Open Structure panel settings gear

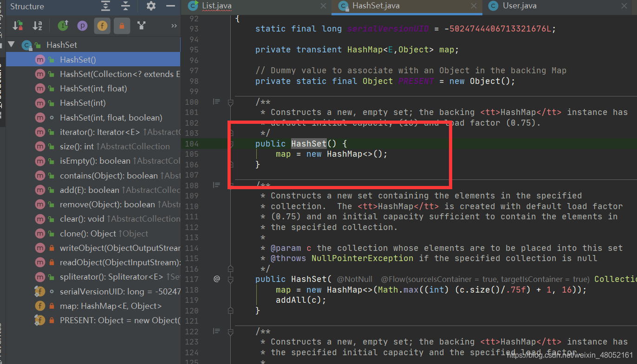point(151,6)
